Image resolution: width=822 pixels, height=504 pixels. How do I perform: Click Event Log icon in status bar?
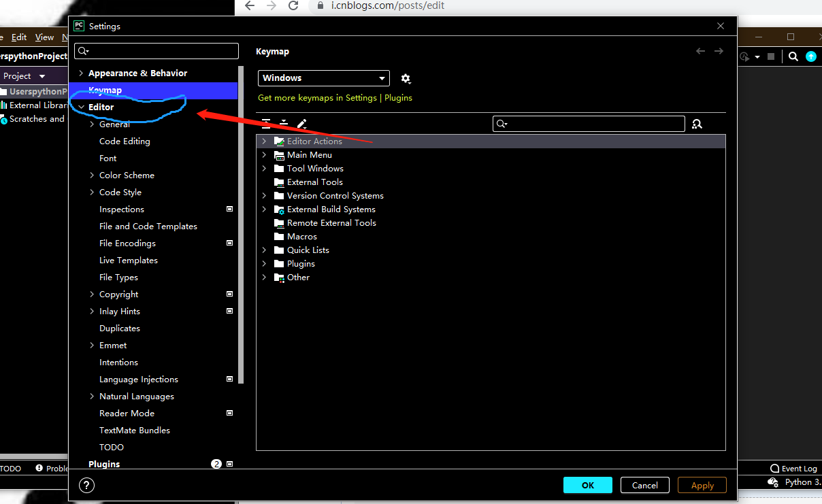pos(774,469)
